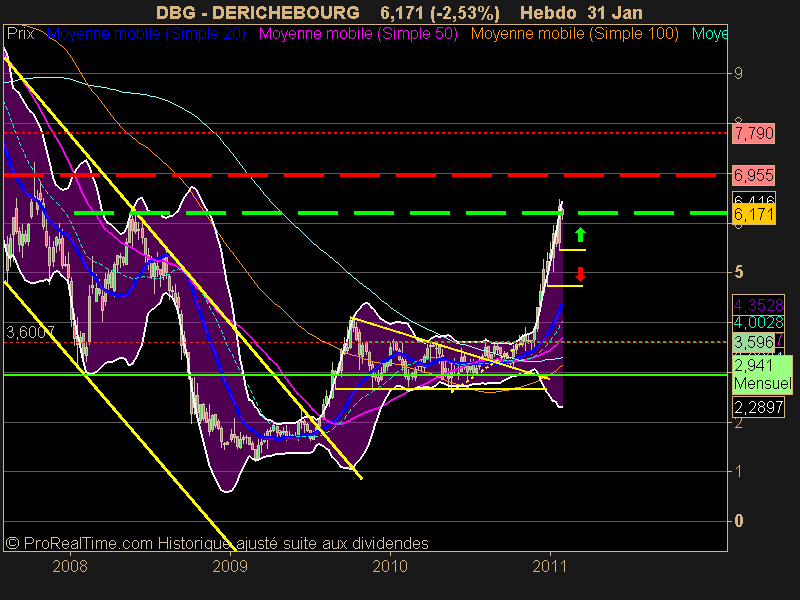This screenshot has width=800, height=600.
Task: Click the 1 price axis value
Action: pyautogui.click(x=738, y=471)
